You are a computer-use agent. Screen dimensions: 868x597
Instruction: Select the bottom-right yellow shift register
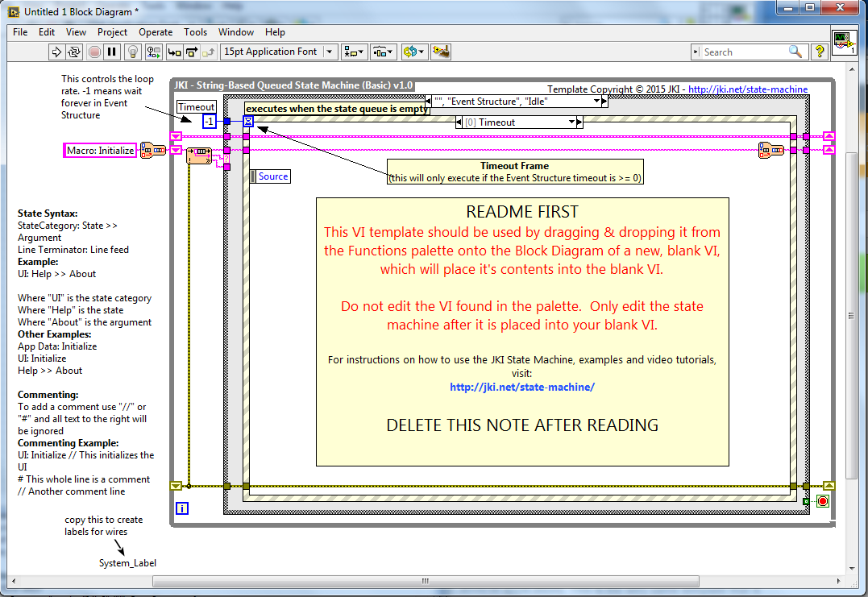pyautogui.click(x=829, y=486)
